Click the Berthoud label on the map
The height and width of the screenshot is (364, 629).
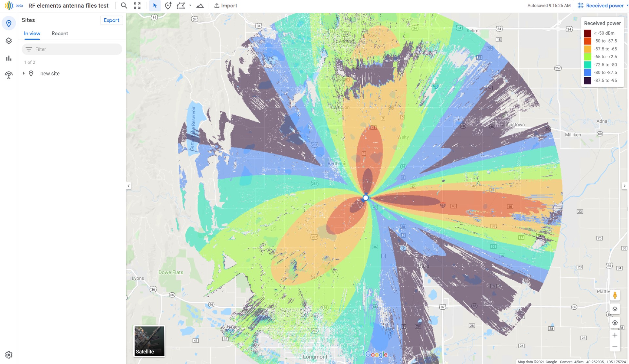tap(337, 164)
